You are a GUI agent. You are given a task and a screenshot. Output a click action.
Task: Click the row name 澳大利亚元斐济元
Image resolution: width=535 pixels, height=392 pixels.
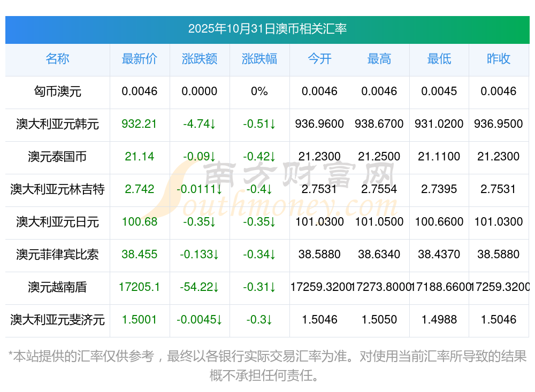57,320
